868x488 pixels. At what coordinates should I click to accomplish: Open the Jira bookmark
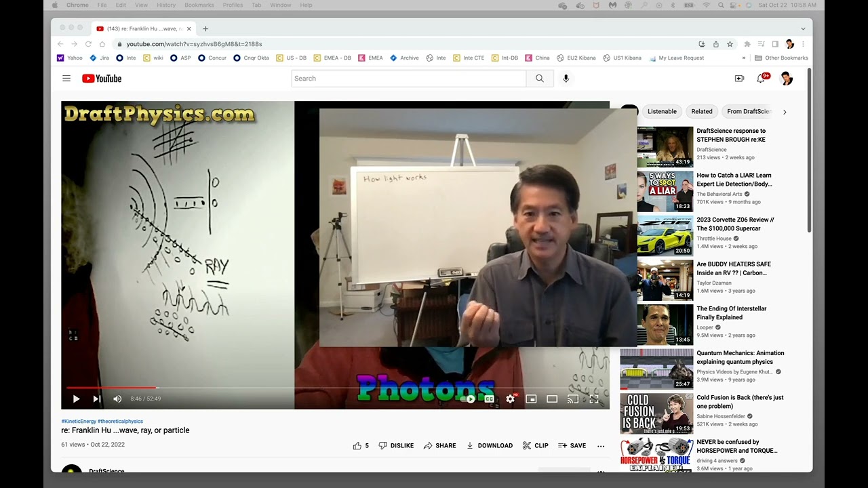click(x=99, y=58)
